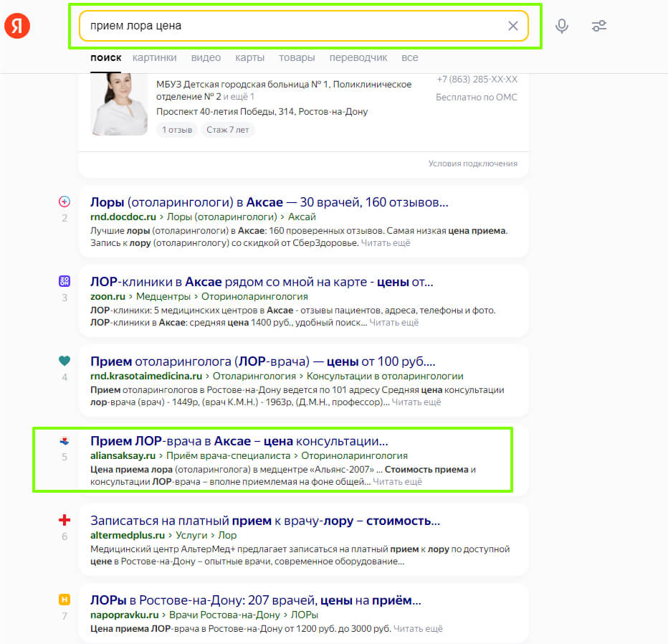
Task: Switch to the видео tab
Action: [x=206, y=57]
